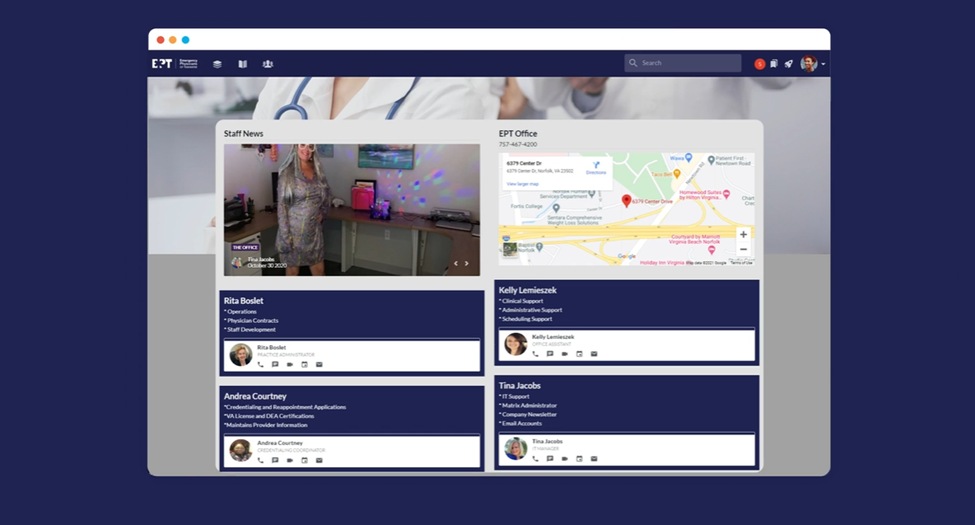Image resolution: width=975 pixels, height=525 pixels.
Task: Go to next Staff News slide
Action: [x=466, y=264]
